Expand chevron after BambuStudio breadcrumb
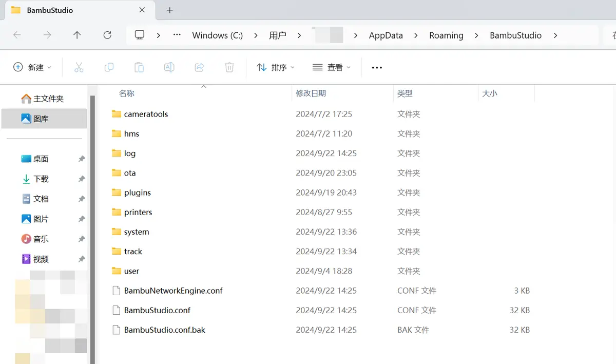This screenshot has height=364, width=616. (555, 35)
